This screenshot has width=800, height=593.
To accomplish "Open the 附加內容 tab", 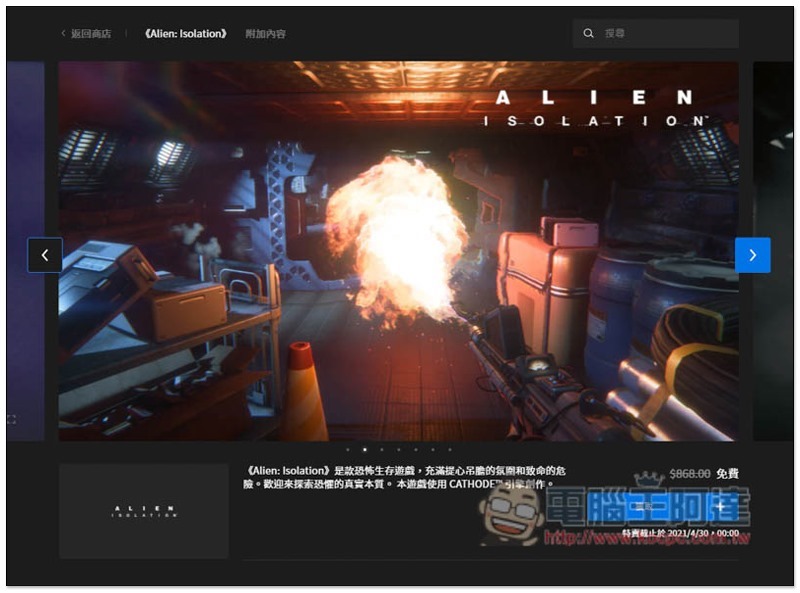I will pos(265,34).
